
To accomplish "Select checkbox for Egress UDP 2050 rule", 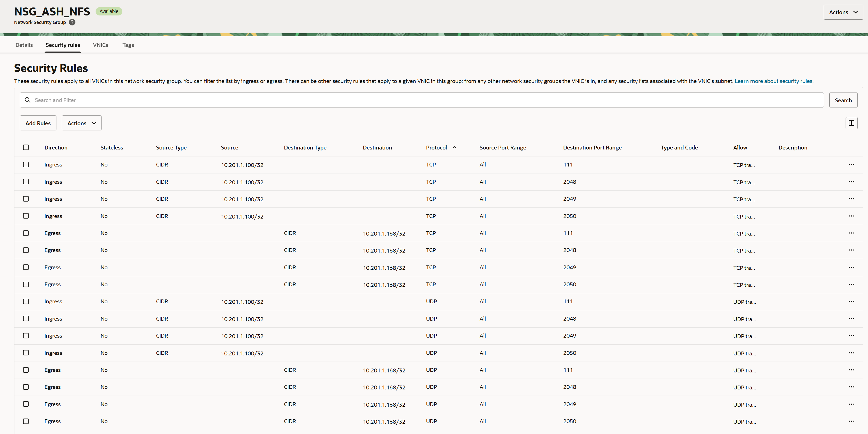I will click(26, 421).
